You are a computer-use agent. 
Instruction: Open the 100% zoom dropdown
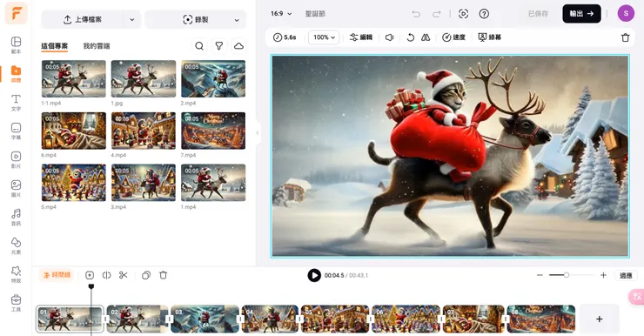tap(324, 37)
